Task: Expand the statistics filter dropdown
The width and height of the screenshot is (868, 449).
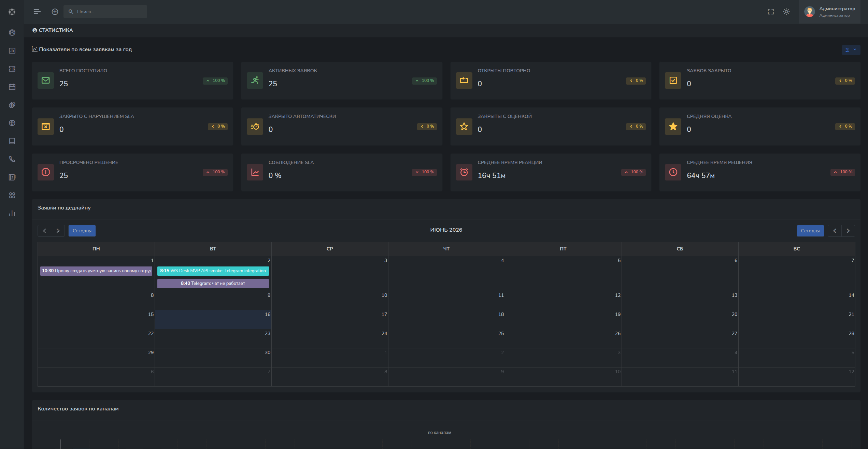Action: [851, 50]
